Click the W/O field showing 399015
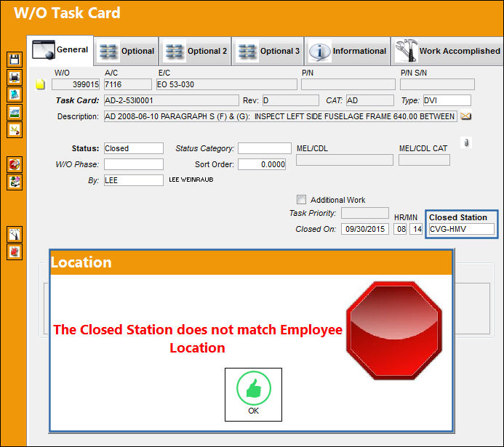504x447 pixels. coord(76,84)
